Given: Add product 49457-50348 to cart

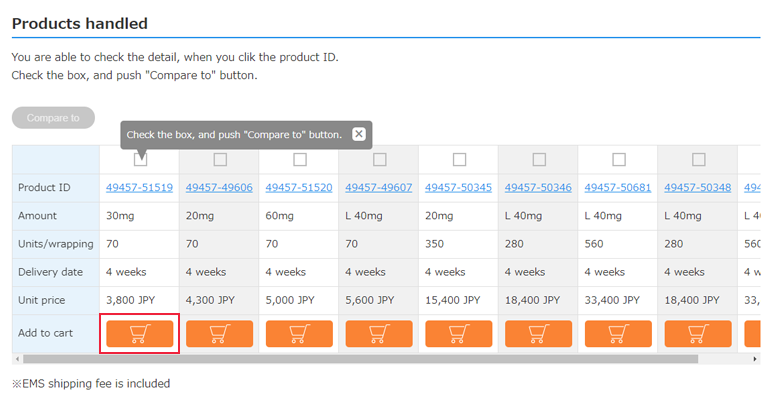Looking at the screenshot, I should [698, 334].
